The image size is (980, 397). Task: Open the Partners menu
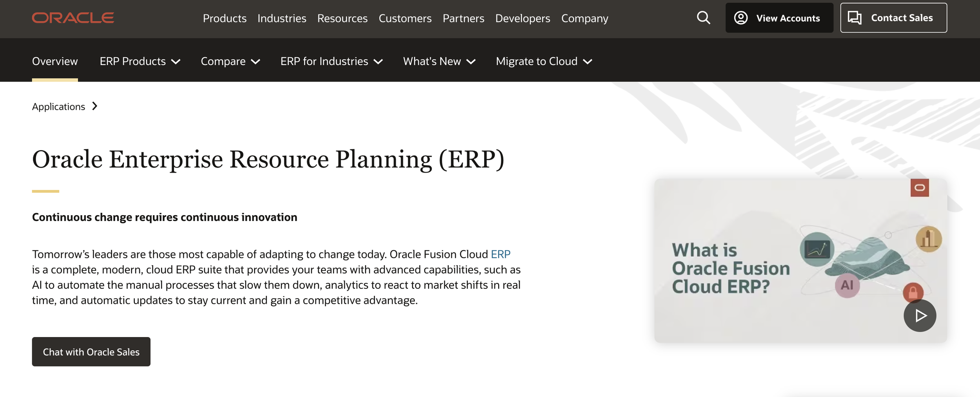click(463, 18)
